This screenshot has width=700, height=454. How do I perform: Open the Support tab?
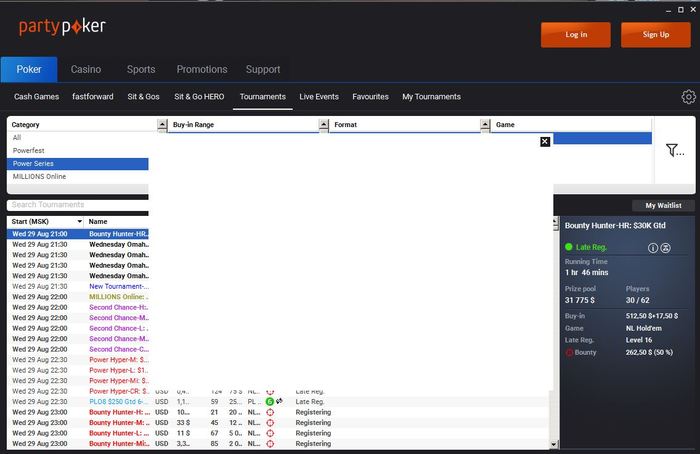coord(263,69)
